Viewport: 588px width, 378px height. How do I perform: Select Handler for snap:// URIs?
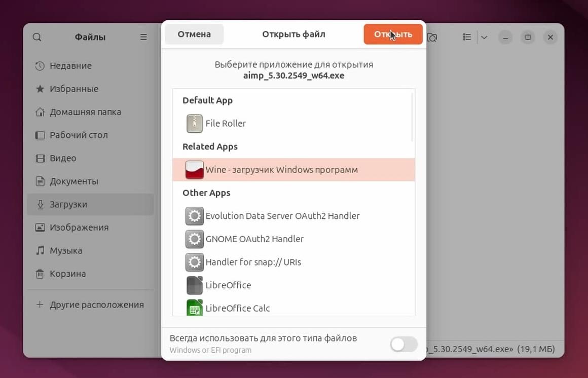293,262
